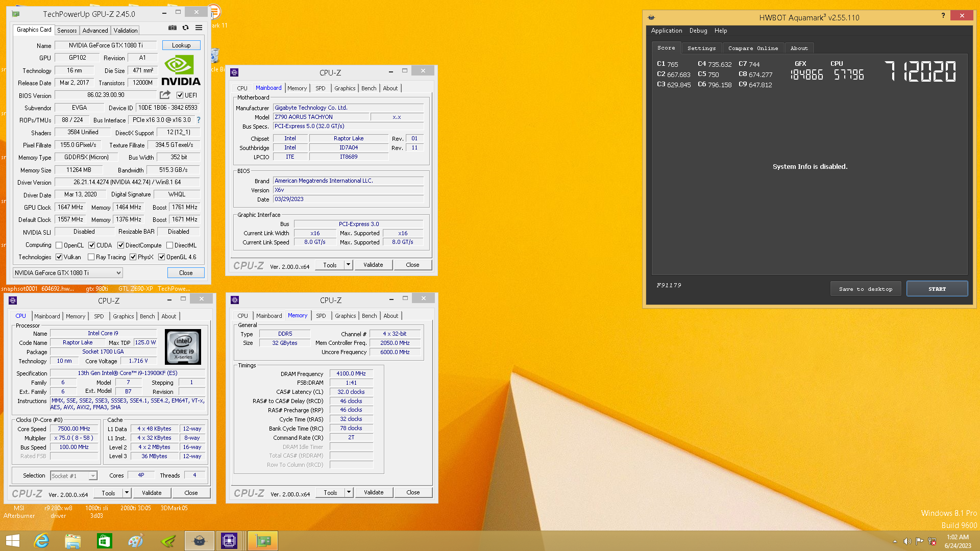Open the GPU selection dropdown in GPU-Z
The height and width of the screenshot is (551, 980).
pos(68,273)
